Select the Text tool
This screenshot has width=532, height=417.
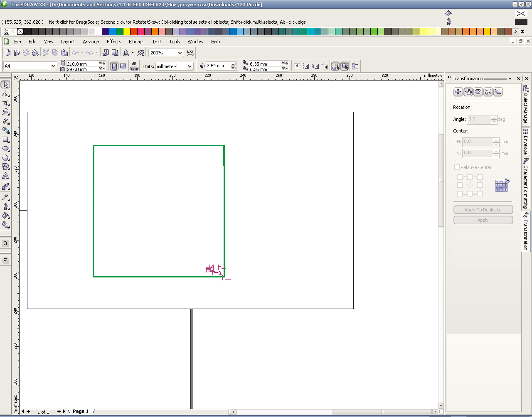[5, 176]
